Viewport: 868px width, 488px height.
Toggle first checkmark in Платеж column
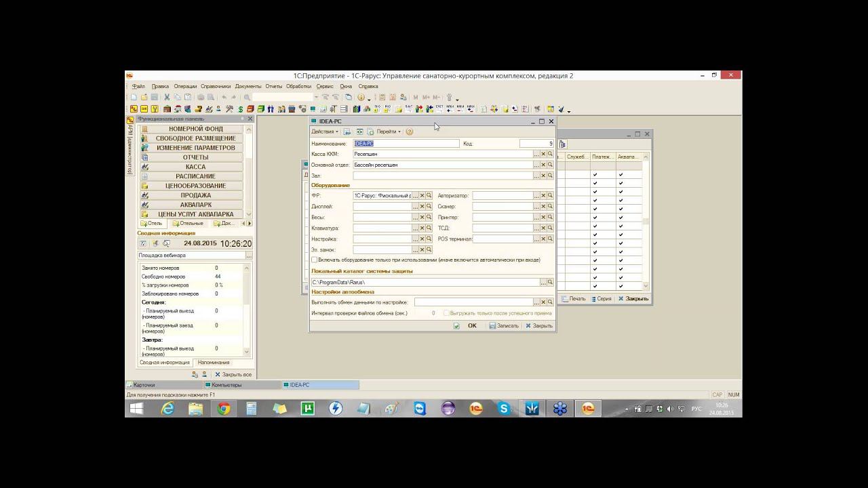pyautogui.click(x=595, y=175)
